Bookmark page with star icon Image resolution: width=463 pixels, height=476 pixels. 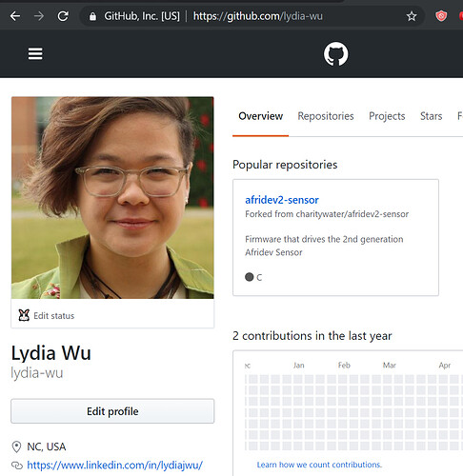tap(412, 16)
